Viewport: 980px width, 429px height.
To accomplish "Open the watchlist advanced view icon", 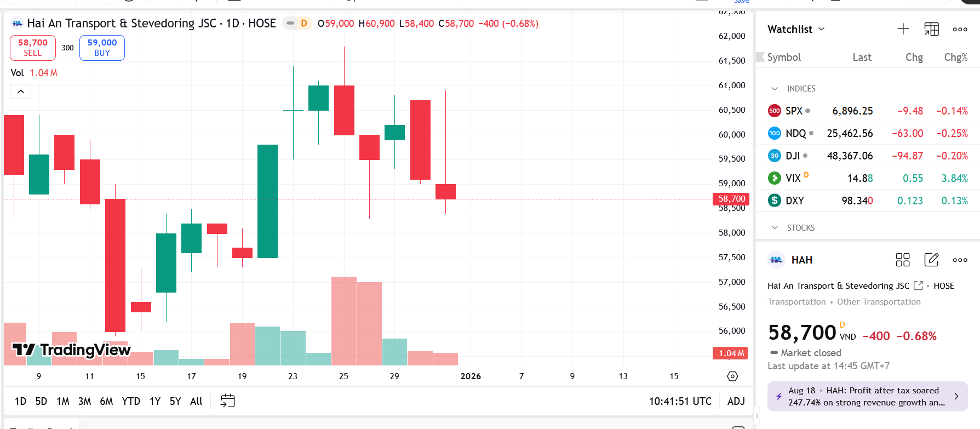I will tap(931, 29).
